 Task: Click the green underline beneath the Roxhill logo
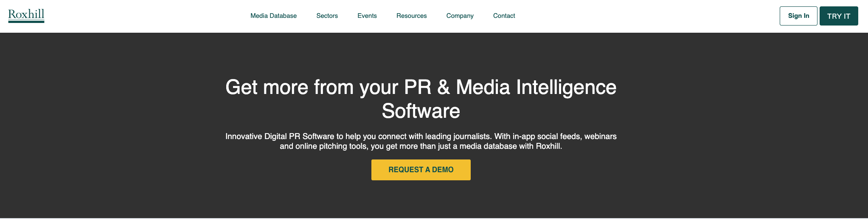(x=26, y=21)
